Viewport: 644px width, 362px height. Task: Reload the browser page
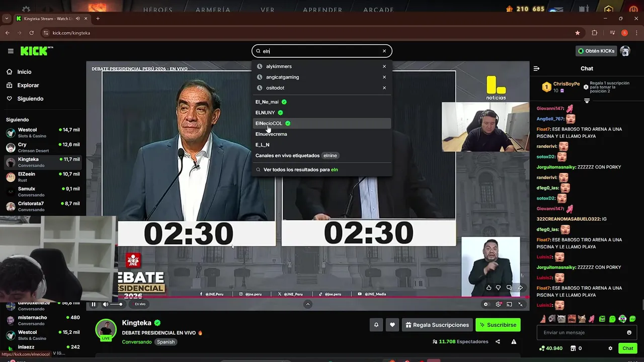(x=32, y=33)
